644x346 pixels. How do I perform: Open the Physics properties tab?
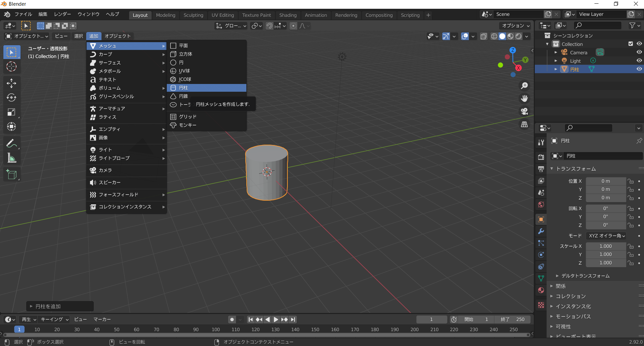[541, 255]
